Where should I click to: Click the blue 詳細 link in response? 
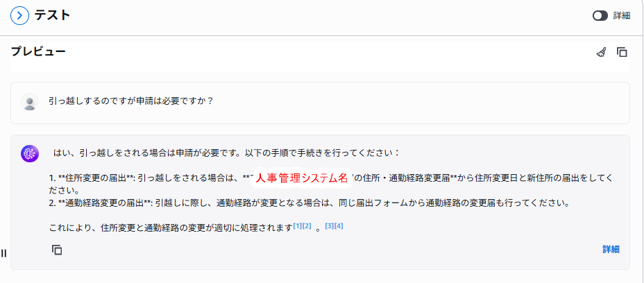pos(611,250)
